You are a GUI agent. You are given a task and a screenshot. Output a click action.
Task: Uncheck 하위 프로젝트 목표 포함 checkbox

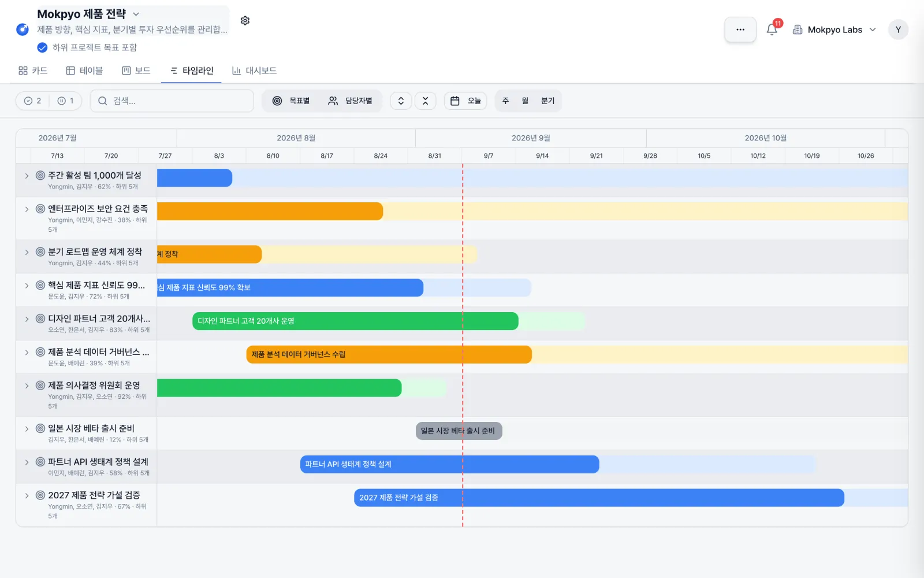42,47
